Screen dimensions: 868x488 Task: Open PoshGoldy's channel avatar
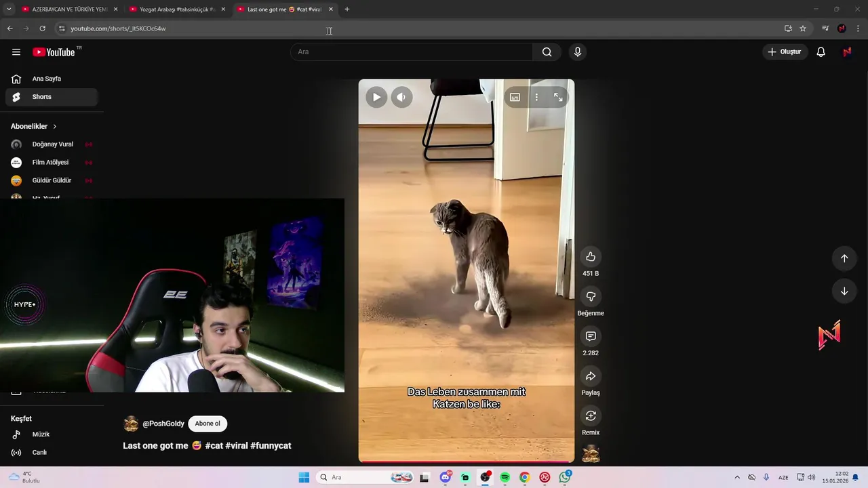coord(131,424)
